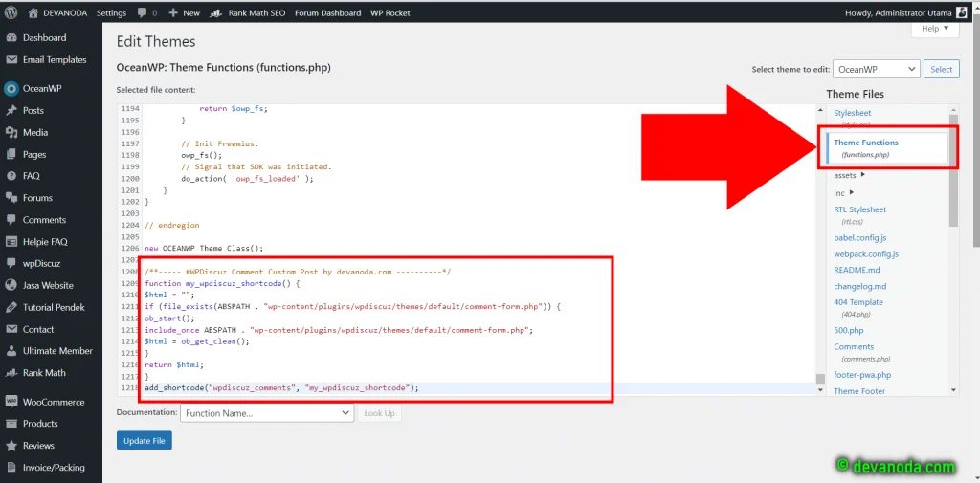This screenshot has width=980, height=483.
Task: Click the 'return $html;' code line
Action: 174,364
